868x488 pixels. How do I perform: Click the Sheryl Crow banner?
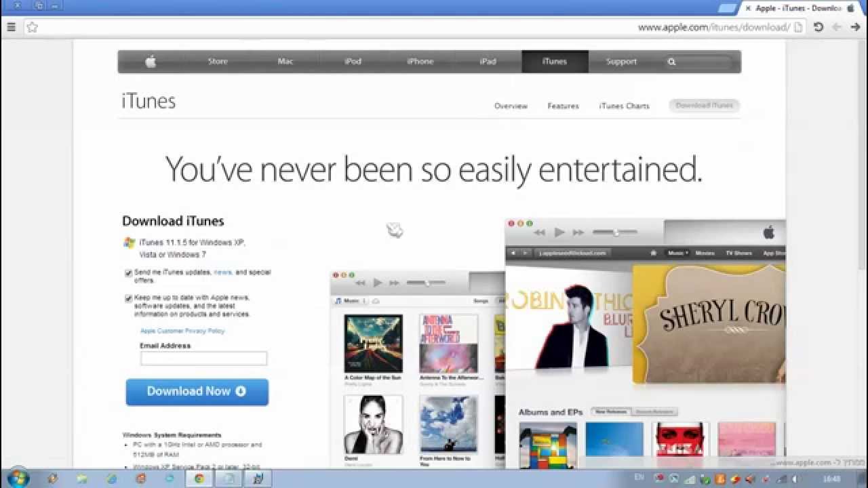click(x=709, y=324)
